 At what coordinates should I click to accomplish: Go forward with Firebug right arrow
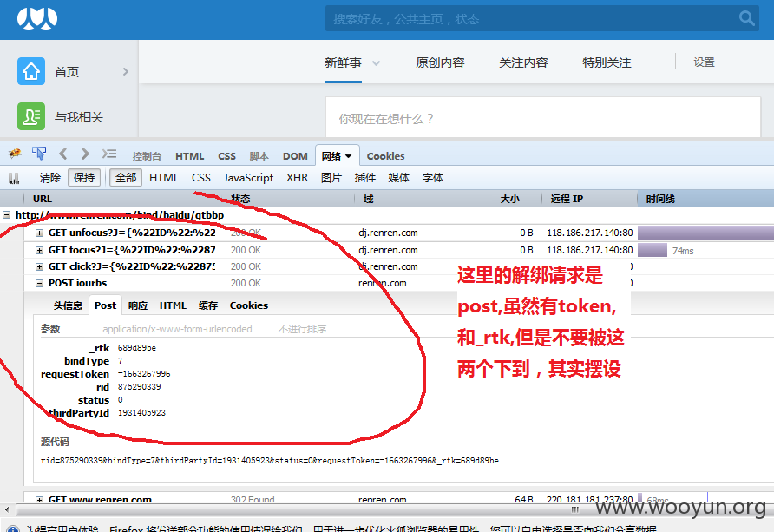pos(85,154)
